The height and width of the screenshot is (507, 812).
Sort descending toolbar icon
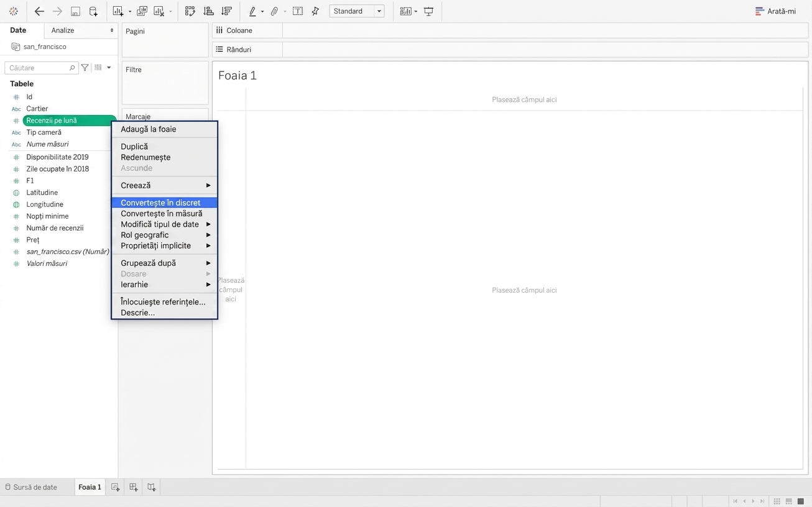pyautogui.click(x=227, y=11)
